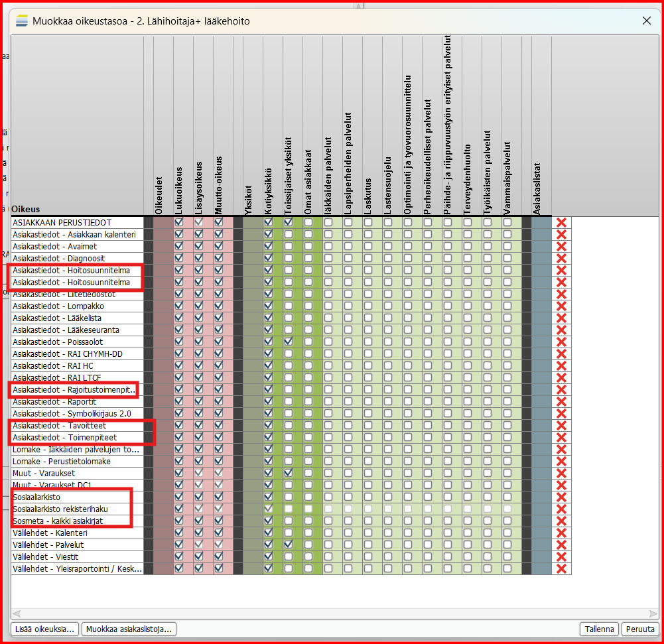Image resolution: width=664 pixels, height=644 pixels.
Task: Delete the Asiakastiedot - RAI HC row
Action: pyautogui.click(x=561, y=366)
